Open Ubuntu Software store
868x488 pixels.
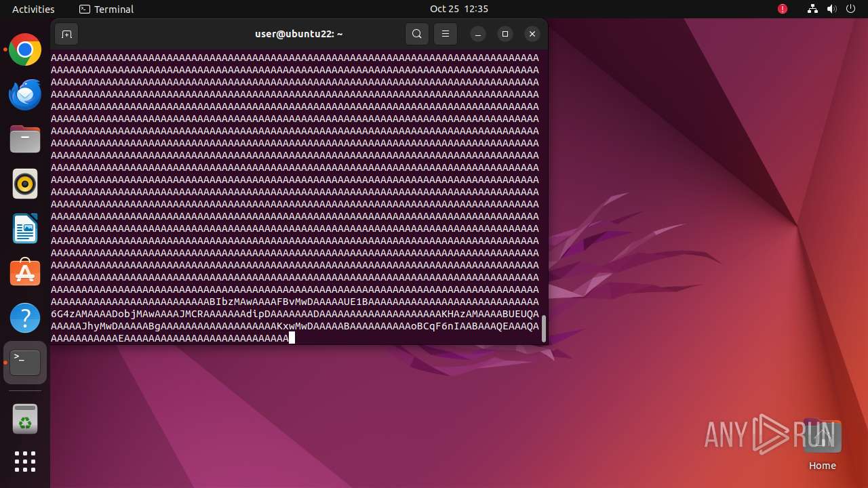pyautogui.click(x=25, y=273)
